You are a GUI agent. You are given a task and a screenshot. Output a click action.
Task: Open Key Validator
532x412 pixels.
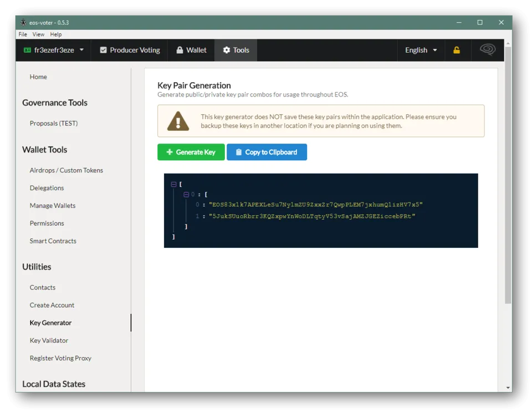(49, 340)
